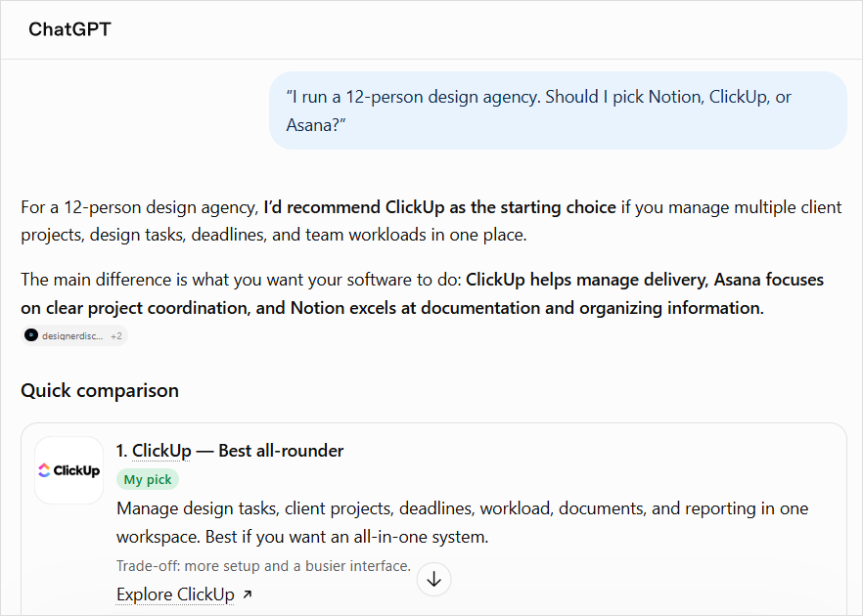
Task: Click the +2 sources count
Action: pyautogui.click(x=116, y=336)
